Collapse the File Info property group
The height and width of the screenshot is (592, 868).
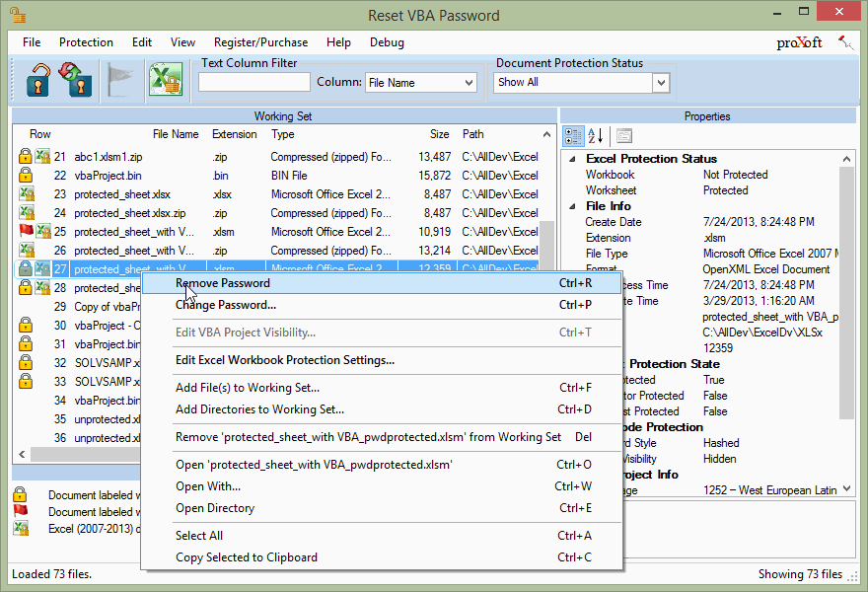click(x=572, y=206)
